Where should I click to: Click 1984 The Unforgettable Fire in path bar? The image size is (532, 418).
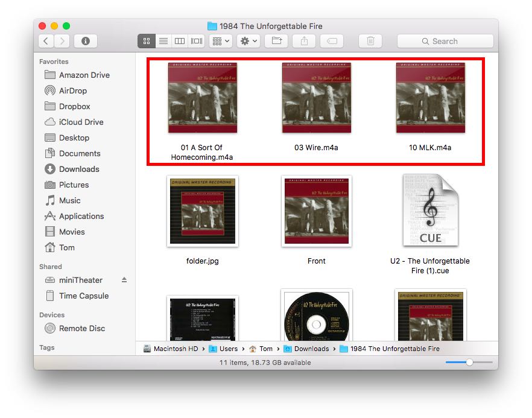(390, 349)
